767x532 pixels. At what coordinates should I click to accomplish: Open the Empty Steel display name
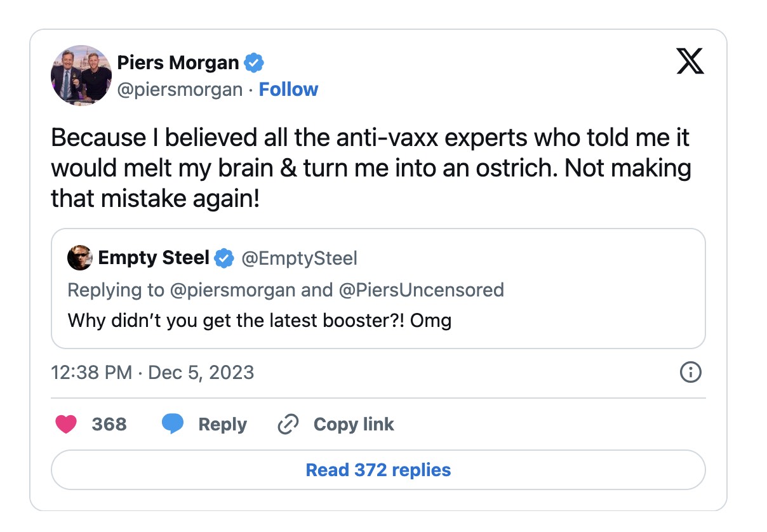point(154,258)
